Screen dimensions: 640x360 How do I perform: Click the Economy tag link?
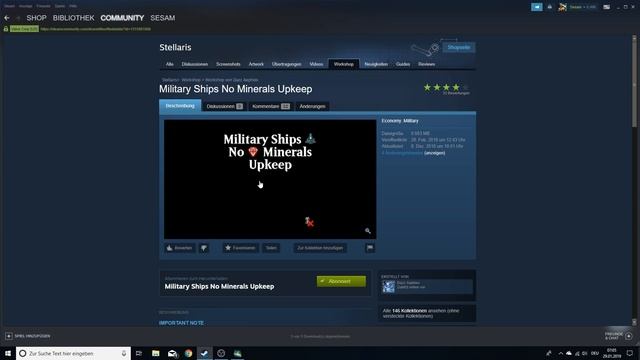coord(391,121)
